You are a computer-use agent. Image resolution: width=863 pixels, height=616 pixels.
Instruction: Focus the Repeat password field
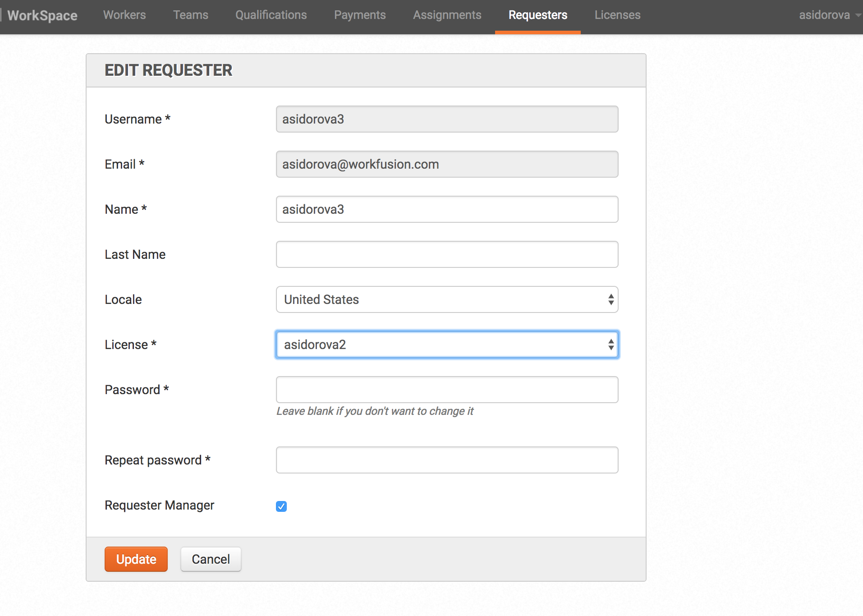(447, 460)
